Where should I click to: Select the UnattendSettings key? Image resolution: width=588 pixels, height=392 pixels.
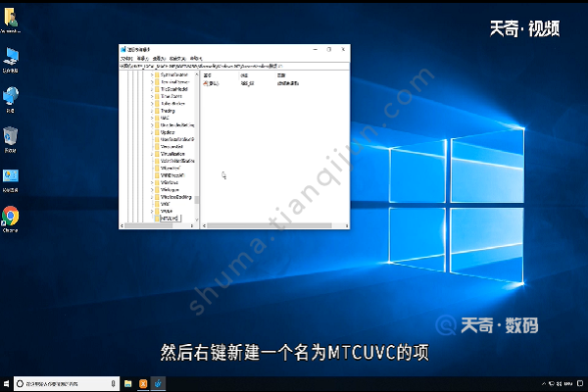point(177,125)
